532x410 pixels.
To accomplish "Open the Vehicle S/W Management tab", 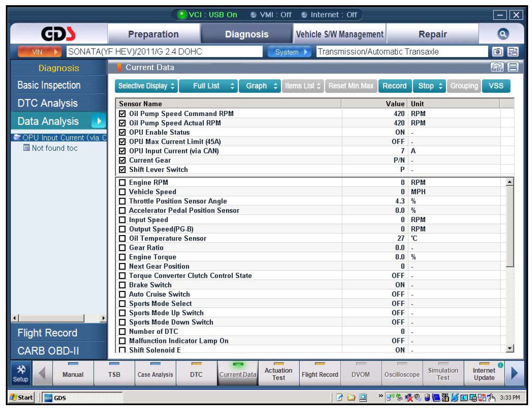I will [x=339, y=34].
